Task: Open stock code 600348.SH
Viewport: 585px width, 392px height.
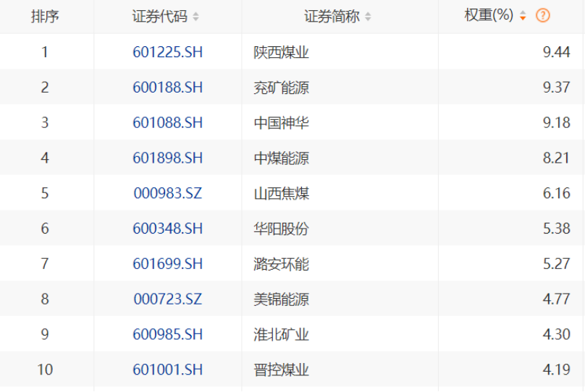Action: [x=167, y=229]
